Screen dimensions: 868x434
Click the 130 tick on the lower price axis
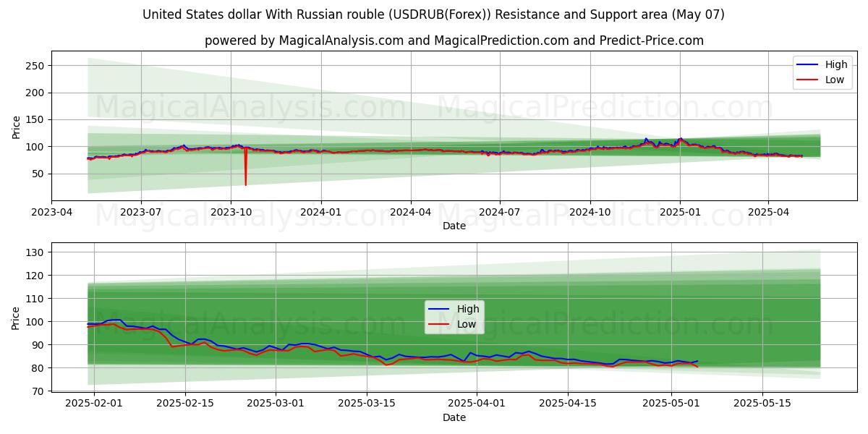[x=36, y=252]
